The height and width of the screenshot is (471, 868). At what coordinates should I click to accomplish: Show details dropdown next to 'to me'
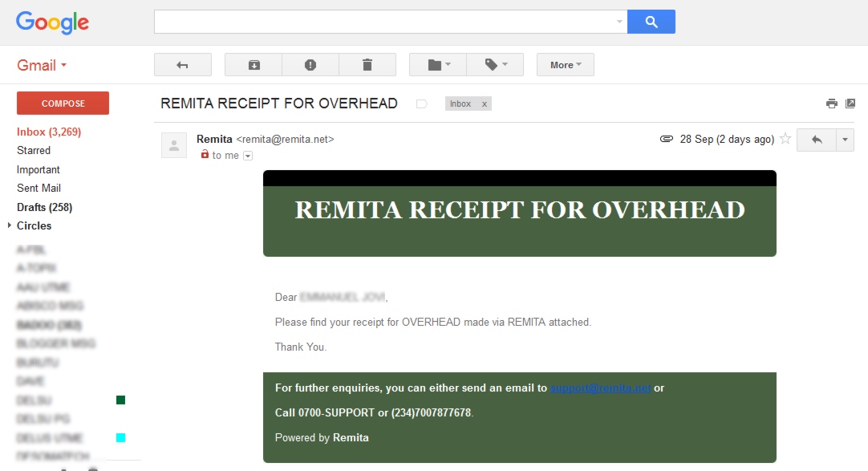(x=248, y=156)
